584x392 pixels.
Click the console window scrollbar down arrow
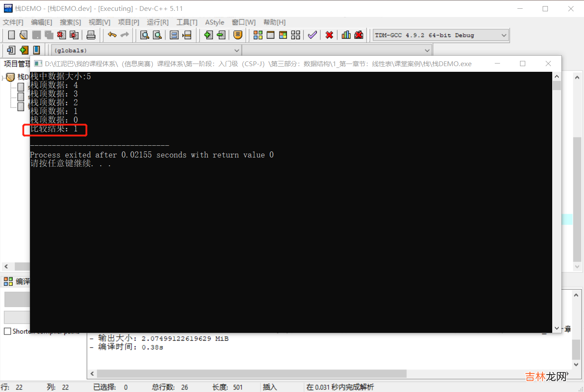click(x=557, y=328)
